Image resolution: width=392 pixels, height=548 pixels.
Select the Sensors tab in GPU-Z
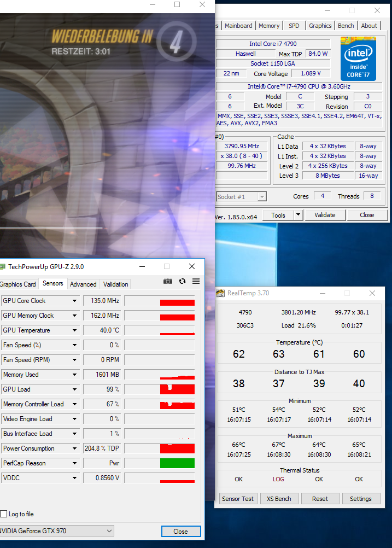point(52,283)
